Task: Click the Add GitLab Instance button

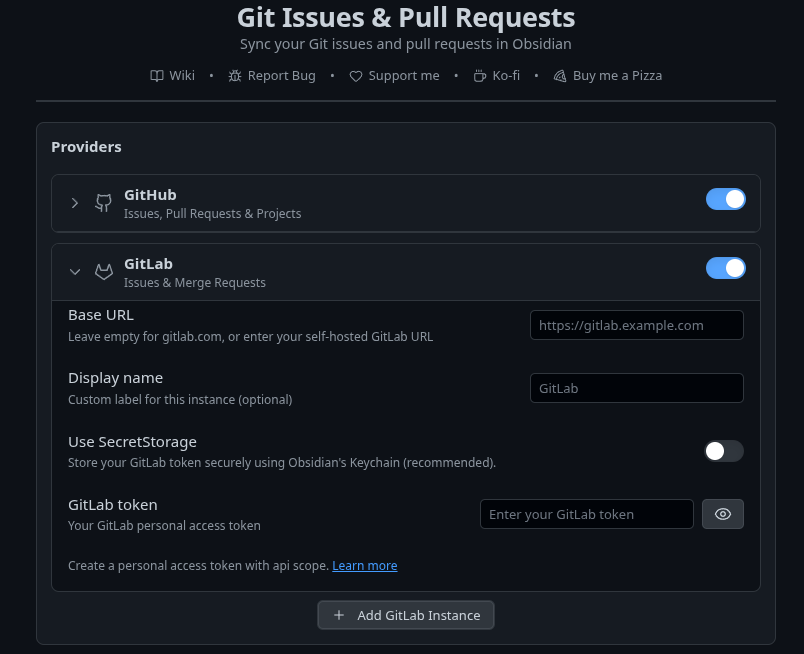Action: [406, 615]
